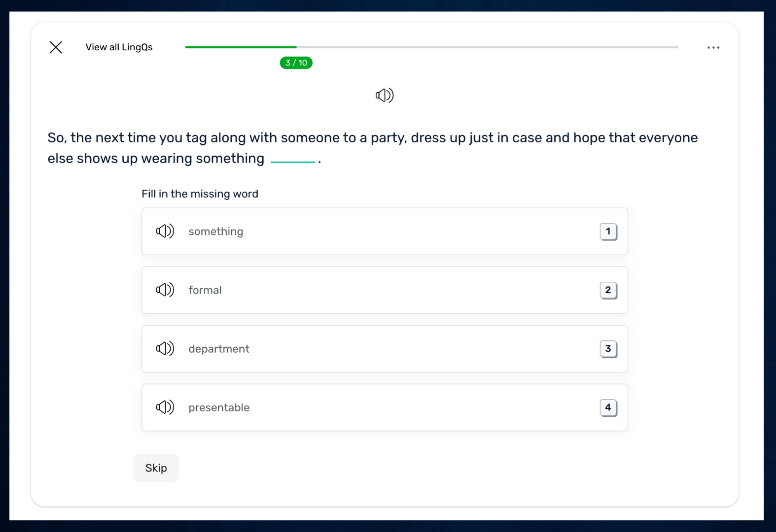
Task: Choose the answer 'something'
Action: 385,231
